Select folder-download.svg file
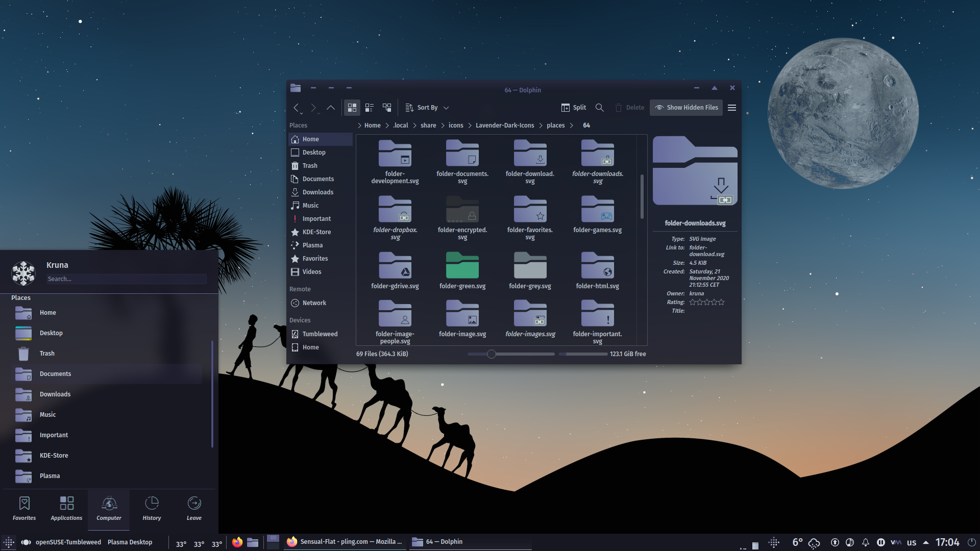This screenshot has height=551, width=980. [x=530, y=162]
